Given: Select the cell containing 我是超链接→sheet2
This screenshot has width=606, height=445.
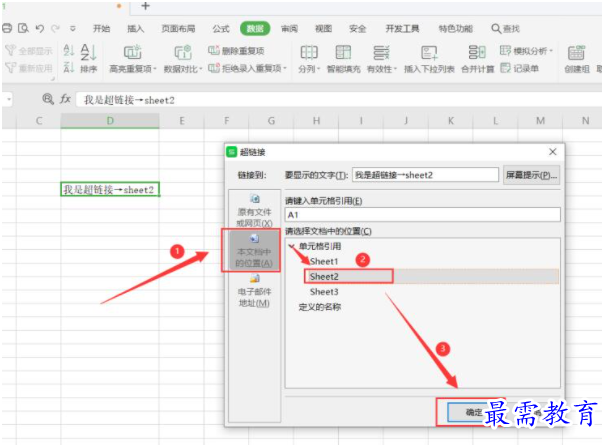Looking at the screenshot, I should pos(110,189).
